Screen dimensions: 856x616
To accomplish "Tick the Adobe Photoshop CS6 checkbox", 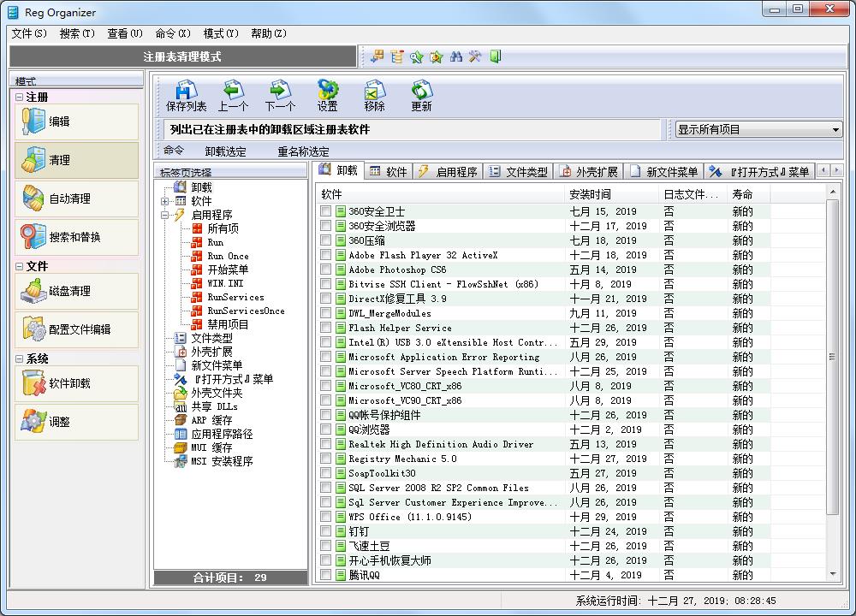I will pyautogui.click(x=326, y=270).
